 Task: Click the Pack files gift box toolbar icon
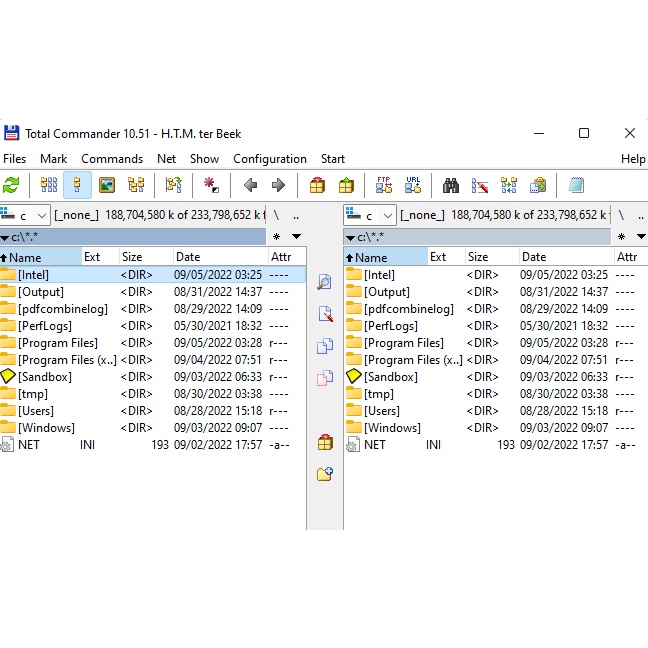317,185
